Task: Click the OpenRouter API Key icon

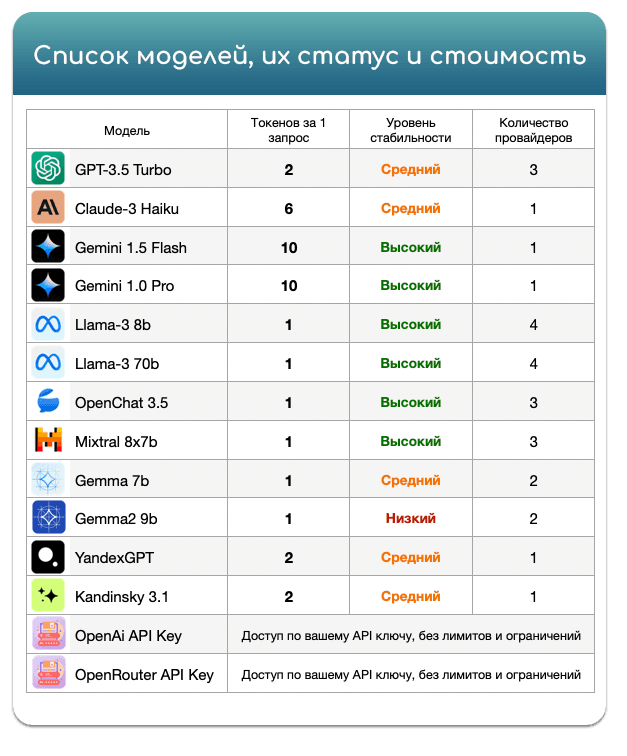Action: [48, 674]
